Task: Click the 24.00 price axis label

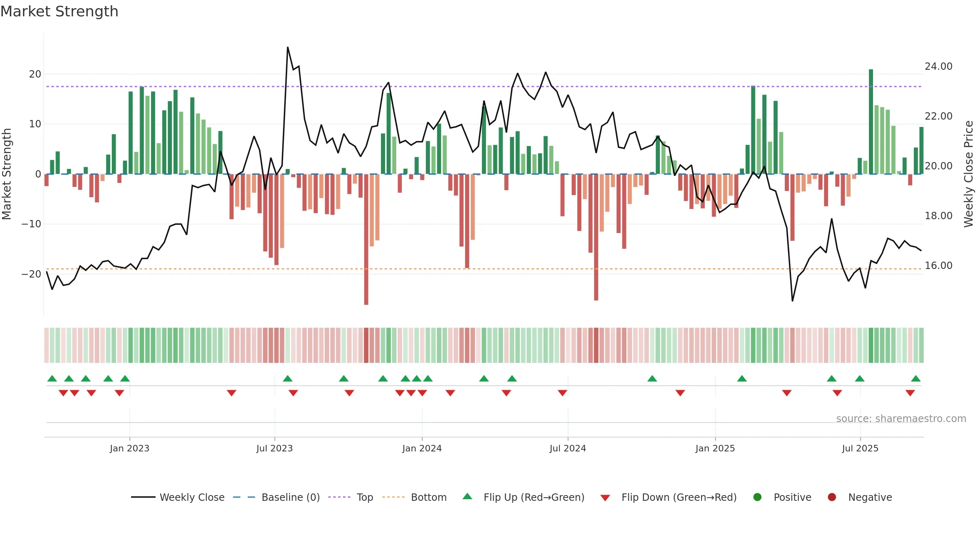Action: click(x=938, y=67)
